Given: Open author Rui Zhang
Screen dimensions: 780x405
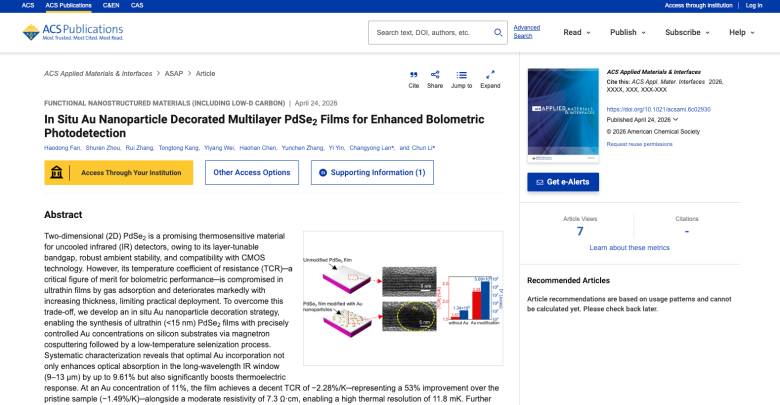Looking at the screenshot, I should (140, 148).
